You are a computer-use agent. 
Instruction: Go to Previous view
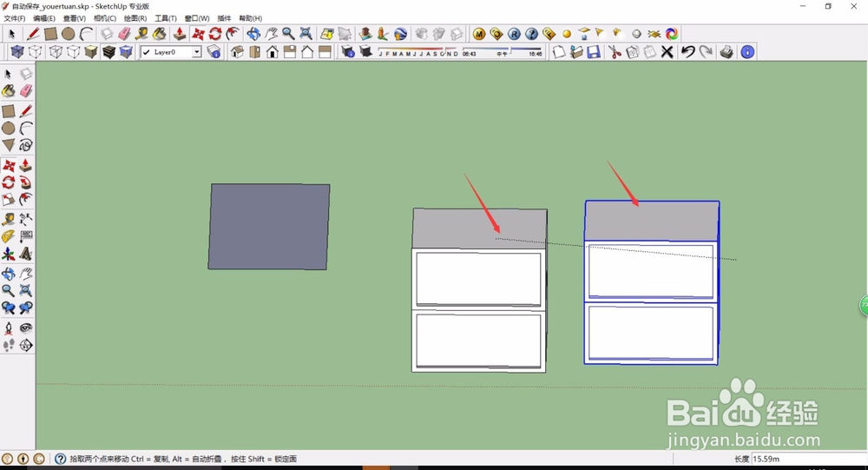point(9,308)
